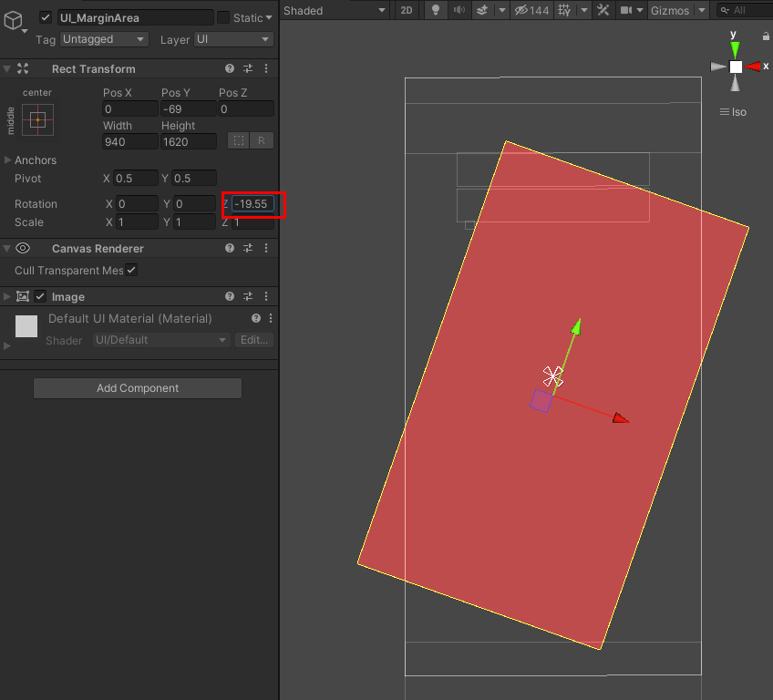Screen dimensions: 773x700
Task: Open Default UI Material help icon
Action: 256,318
